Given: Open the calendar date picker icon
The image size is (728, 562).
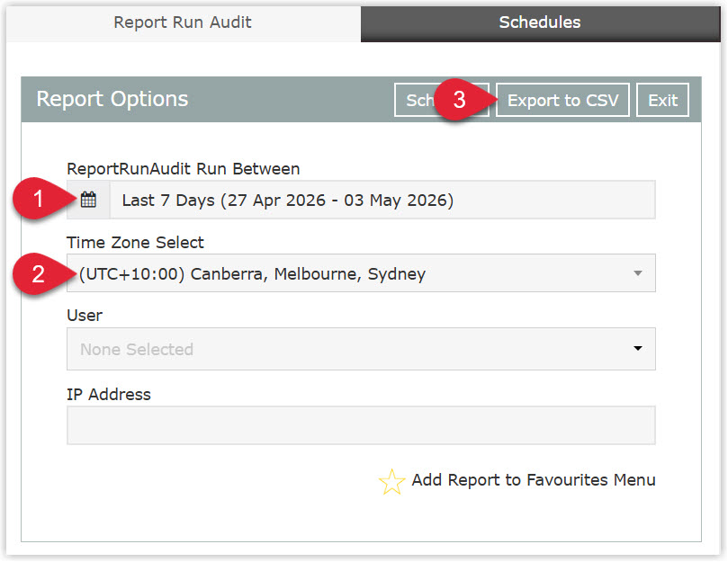Looking at the screenshot, I should point(88,200).
